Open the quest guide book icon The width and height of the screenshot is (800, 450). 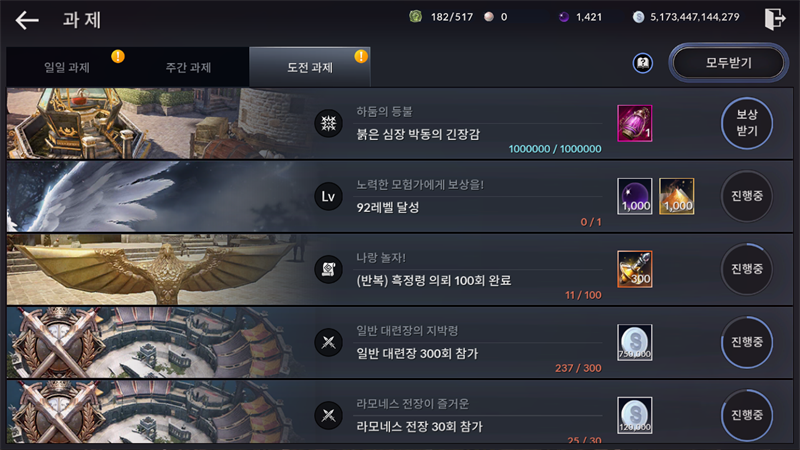tap(643, 63)
